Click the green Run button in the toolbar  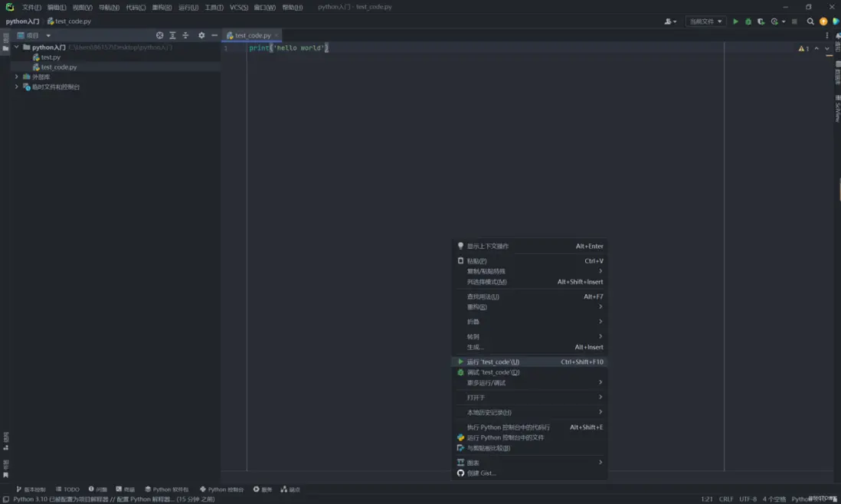[x=735, y=21]
